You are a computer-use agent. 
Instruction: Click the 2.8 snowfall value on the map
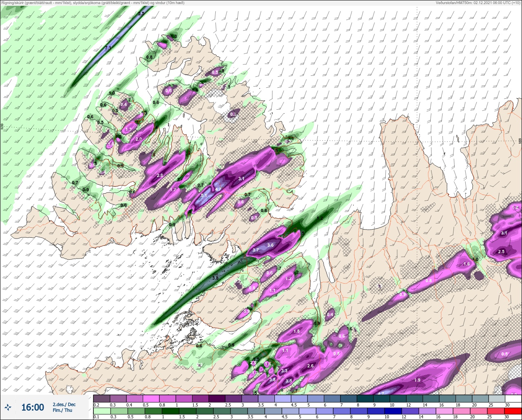tap(160, 175)
